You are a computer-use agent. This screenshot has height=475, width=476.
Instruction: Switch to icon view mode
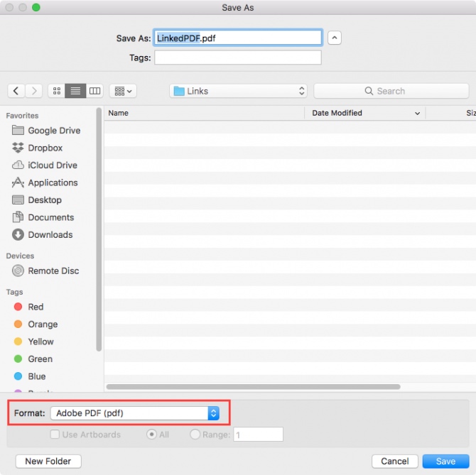click(57, 91)
